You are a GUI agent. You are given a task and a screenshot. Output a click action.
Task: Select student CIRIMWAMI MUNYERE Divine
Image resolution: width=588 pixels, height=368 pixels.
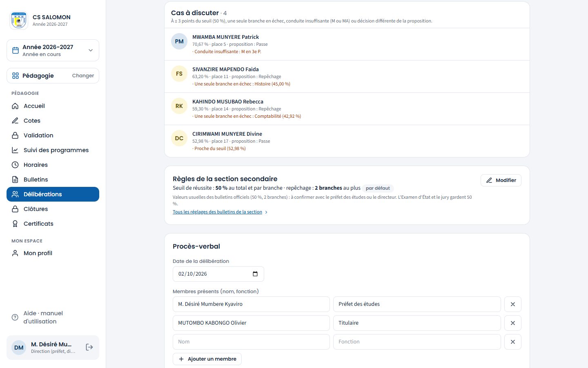[347, 141]
